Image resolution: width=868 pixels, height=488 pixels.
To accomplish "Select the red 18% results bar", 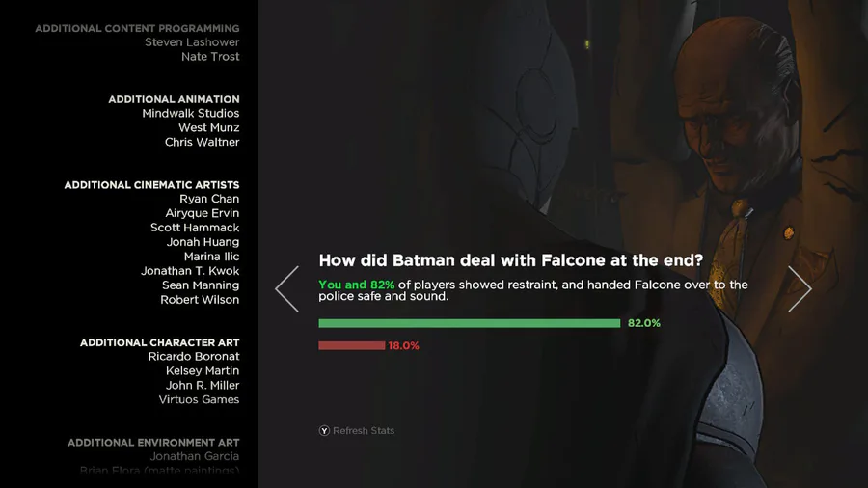I will click(x=351, y=345).
